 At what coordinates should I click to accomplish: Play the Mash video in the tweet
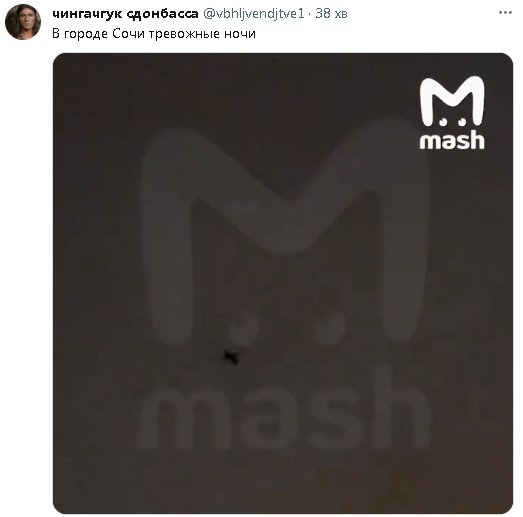283,283
